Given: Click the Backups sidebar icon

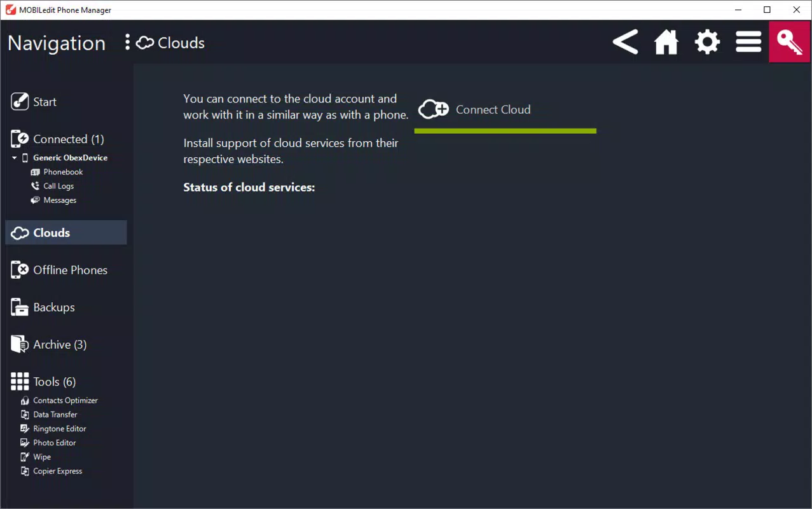Looking at the screenshot, I should point(20,307).
